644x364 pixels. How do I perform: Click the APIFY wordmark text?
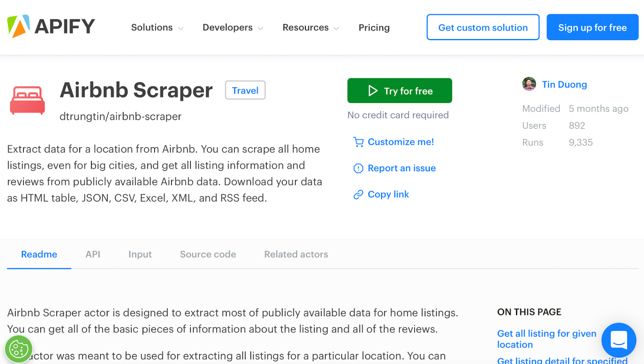[65, 27]
